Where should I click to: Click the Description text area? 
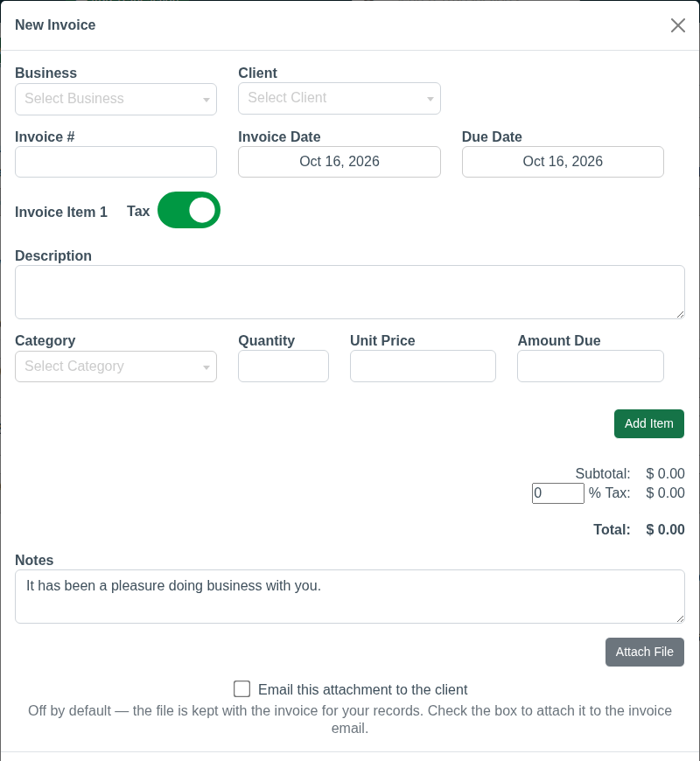tap(349, 292)
